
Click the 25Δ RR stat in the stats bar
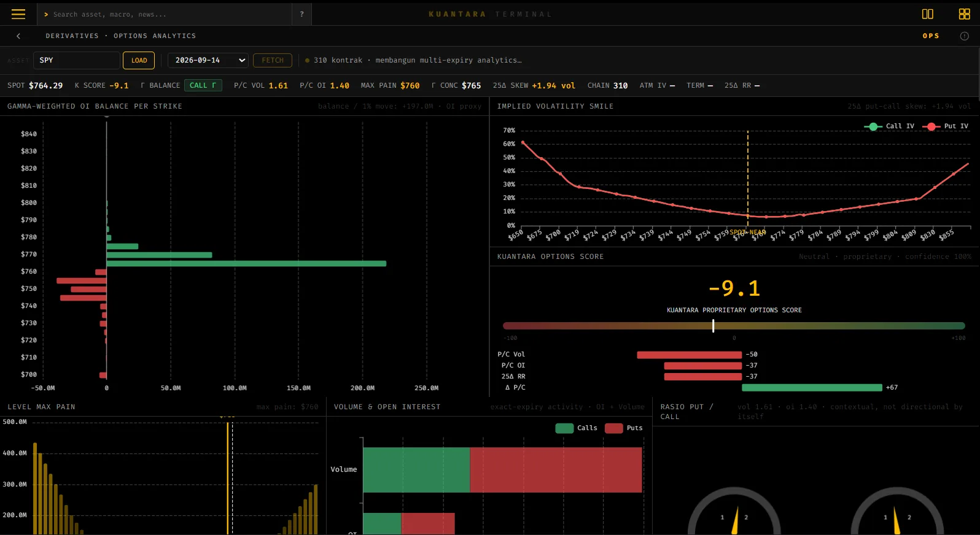(742, 85)
